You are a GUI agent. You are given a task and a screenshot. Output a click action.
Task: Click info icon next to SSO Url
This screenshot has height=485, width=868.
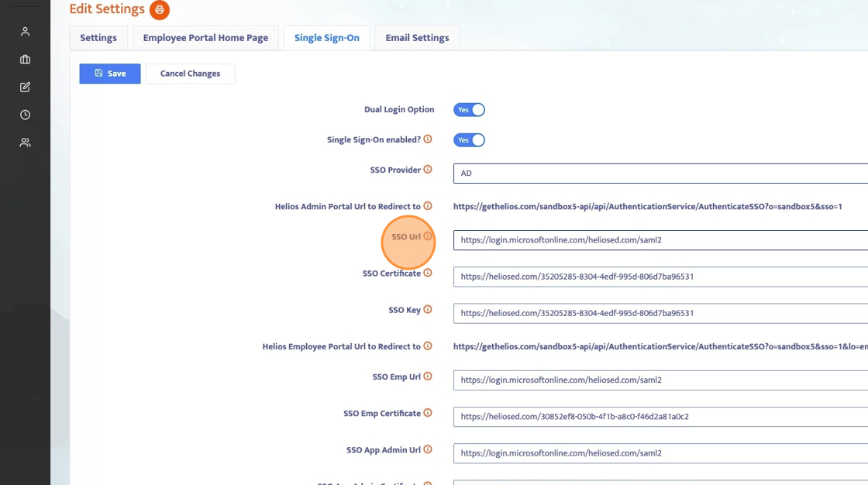pyautogui.click(x=428, y=236)
